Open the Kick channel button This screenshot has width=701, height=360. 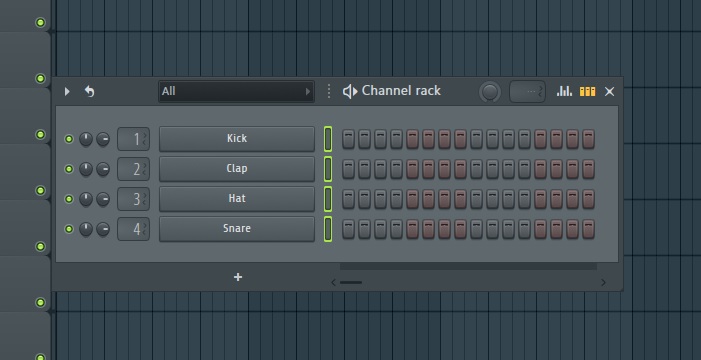click(x=237, y=139)
